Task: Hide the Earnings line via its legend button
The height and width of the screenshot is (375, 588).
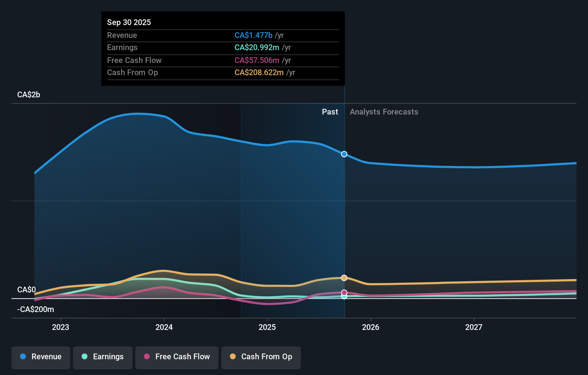Action: [102, 357]
